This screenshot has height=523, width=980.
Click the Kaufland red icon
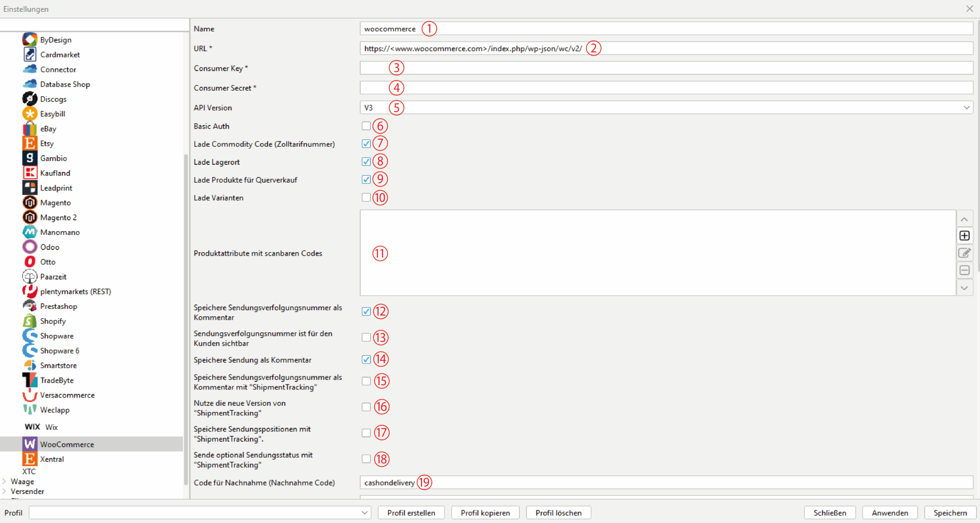pos(30,173)
